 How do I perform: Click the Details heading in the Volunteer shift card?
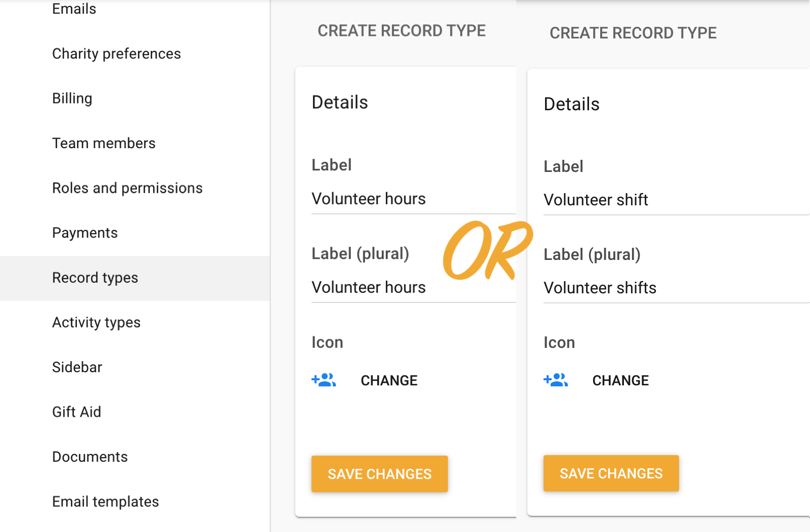tap(571, 104)
